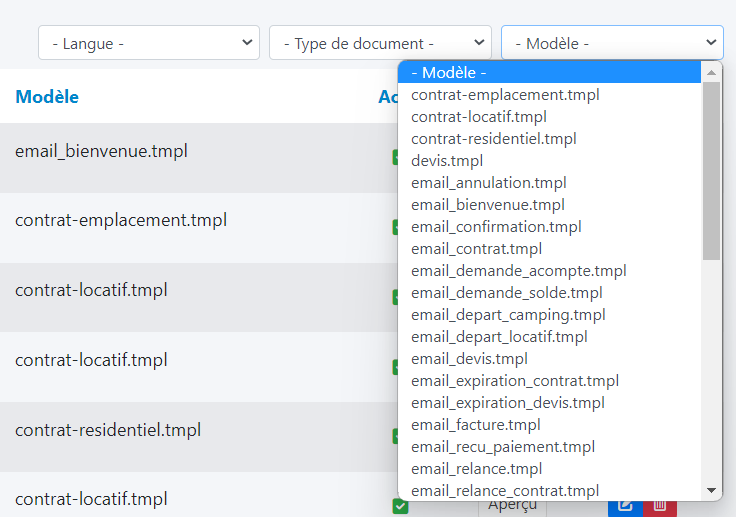Open the Langue dropdown filter
Screen dimensions: 736x517
[x=149, y=43]
